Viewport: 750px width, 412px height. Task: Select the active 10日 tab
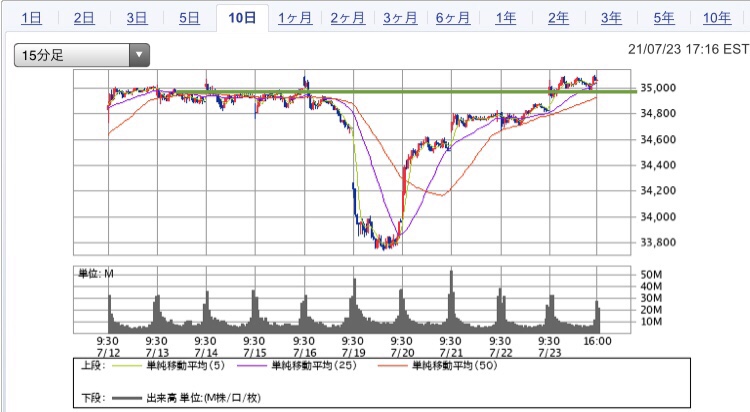coord(242,18)
